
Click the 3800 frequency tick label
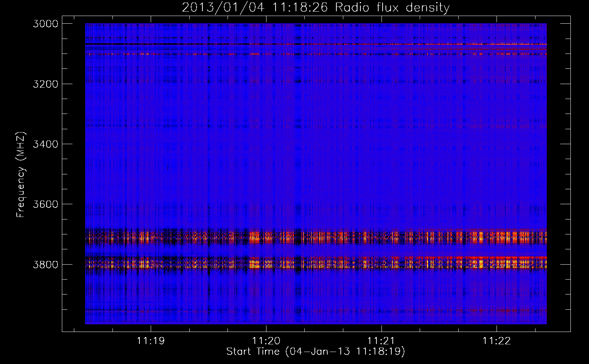46,264
